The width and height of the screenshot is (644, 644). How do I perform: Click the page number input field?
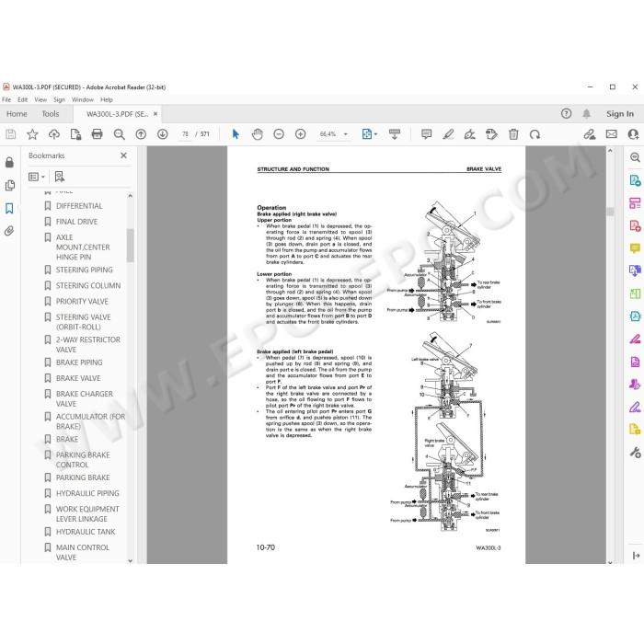point(185,134)
